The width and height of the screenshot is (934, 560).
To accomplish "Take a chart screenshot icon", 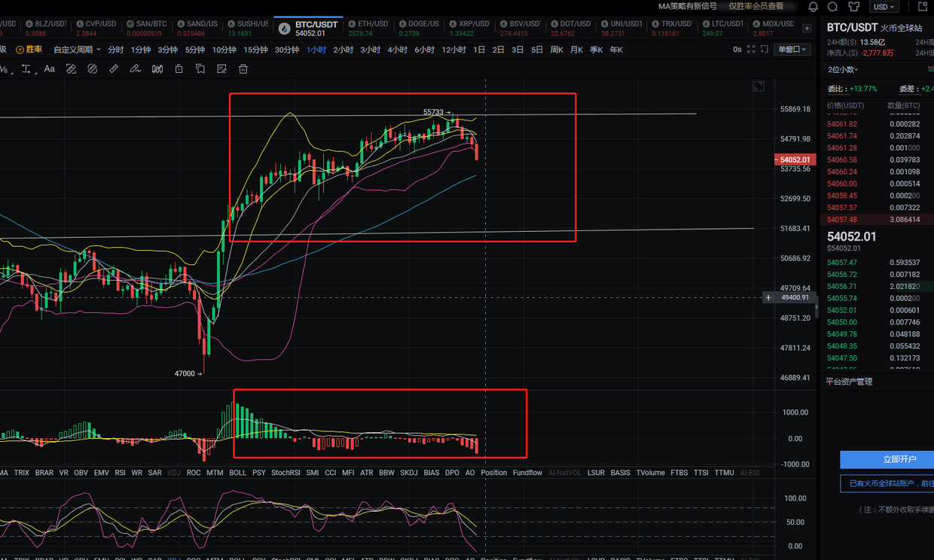I will (765, 50).
